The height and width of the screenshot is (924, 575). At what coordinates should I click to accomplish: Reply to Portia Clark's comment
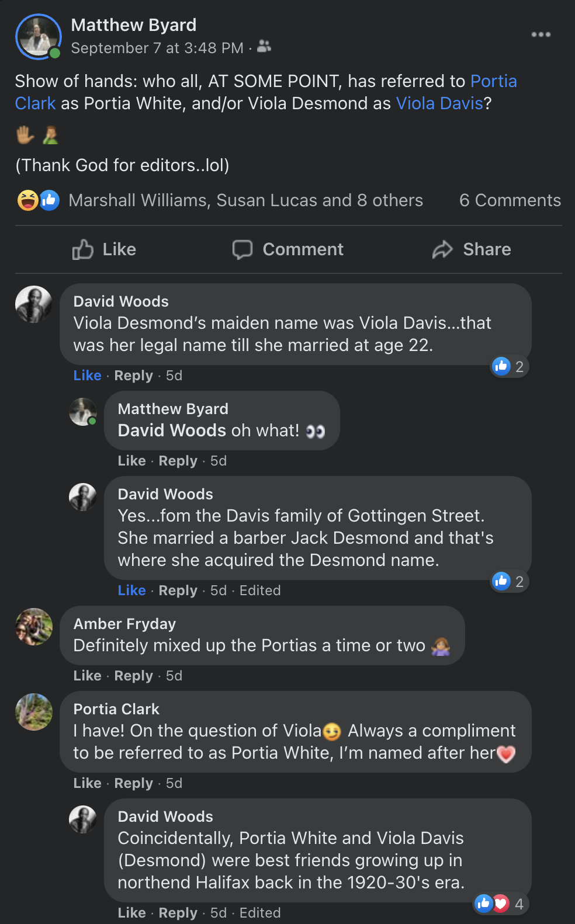click(133, 783)
